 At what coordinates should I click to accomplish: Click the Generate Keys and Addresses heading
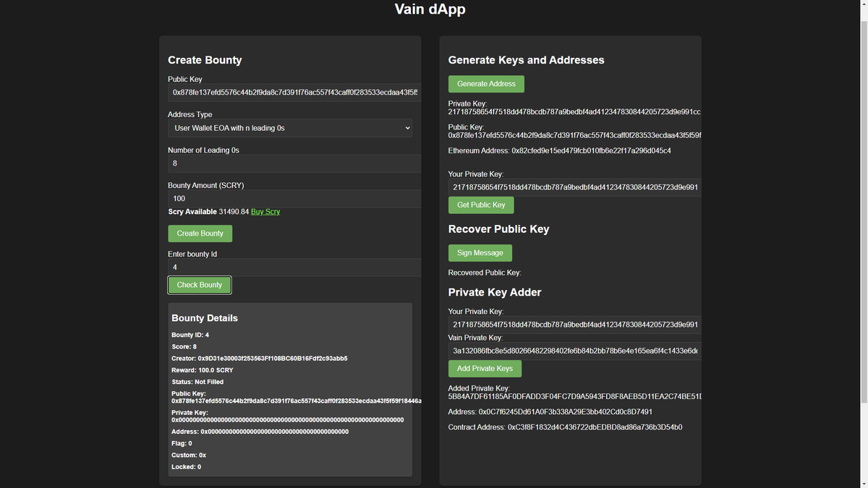[526, 60]
